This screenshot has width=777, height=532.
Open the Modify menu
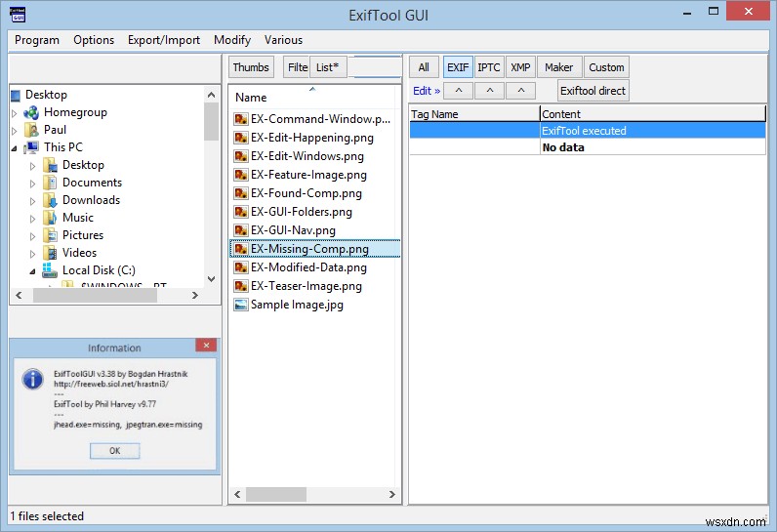point(232,40)
